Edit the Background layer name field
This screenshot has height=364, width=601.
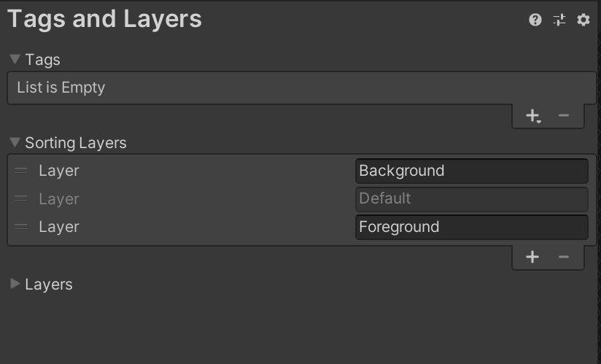tap(471, 171)
